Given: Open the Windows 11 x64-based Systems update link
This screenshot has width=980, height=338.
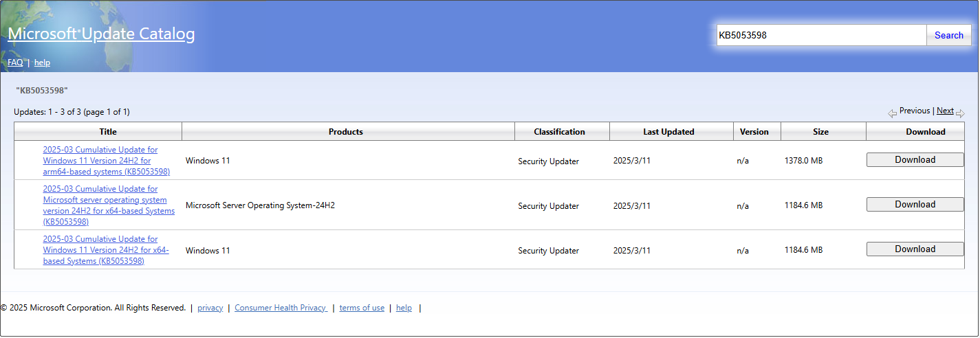Looking at the screenshot, I should tap(105, 250).
